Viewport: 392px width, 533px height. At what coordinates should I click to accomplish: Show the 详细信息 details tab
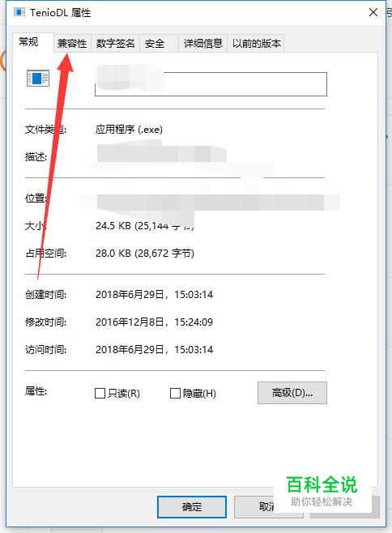pos(203,44)
